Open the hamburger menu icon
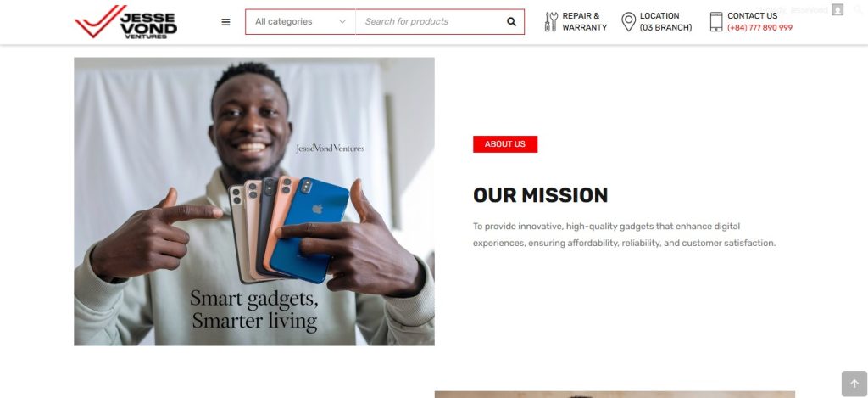Image resolution: width=868 pixels, height=398 pixels. click(x=225, y=21)
